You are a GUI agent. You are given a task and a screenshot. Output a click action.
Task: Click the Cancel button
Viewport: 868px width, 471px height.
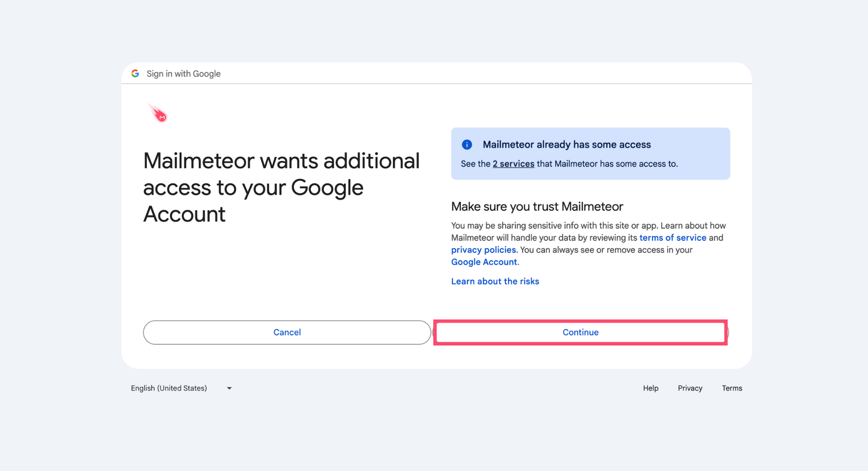pyautogui.click(x=287, y=332)
